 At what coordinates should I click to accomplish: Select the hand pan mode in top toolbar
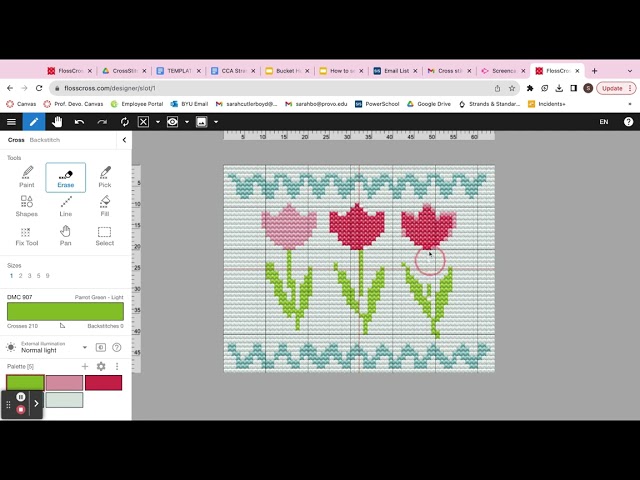point(57,122)
